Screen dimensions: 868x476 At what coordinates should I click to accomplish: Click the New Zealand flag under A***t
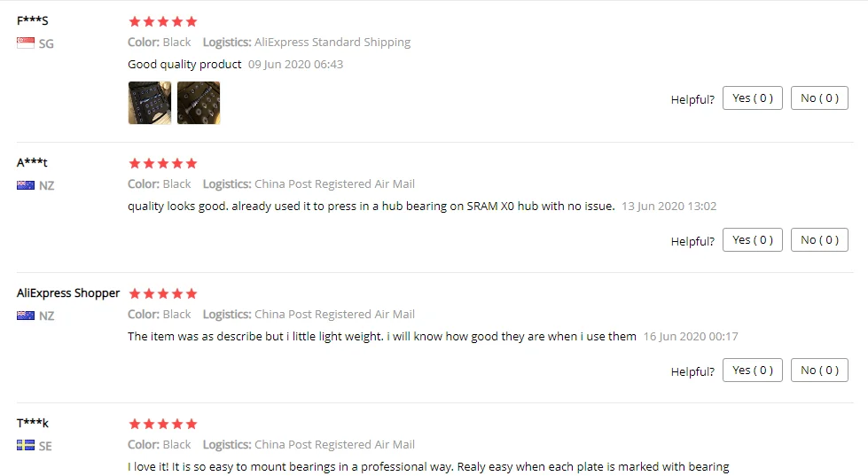click(x=26, y=185)
